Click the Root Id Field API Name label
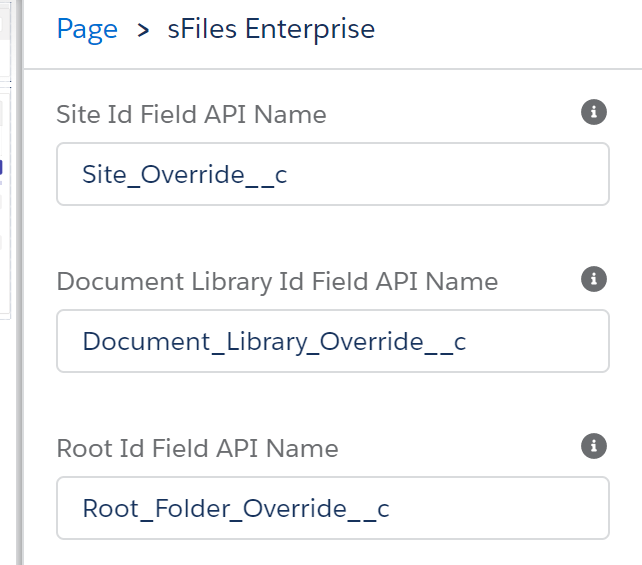This screenshot has height=565, width=642. pyautogui.click(x=197, y=448)
